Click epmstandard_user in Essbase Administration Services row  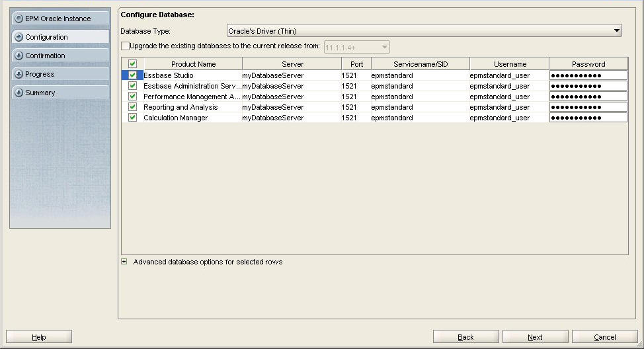509,86
